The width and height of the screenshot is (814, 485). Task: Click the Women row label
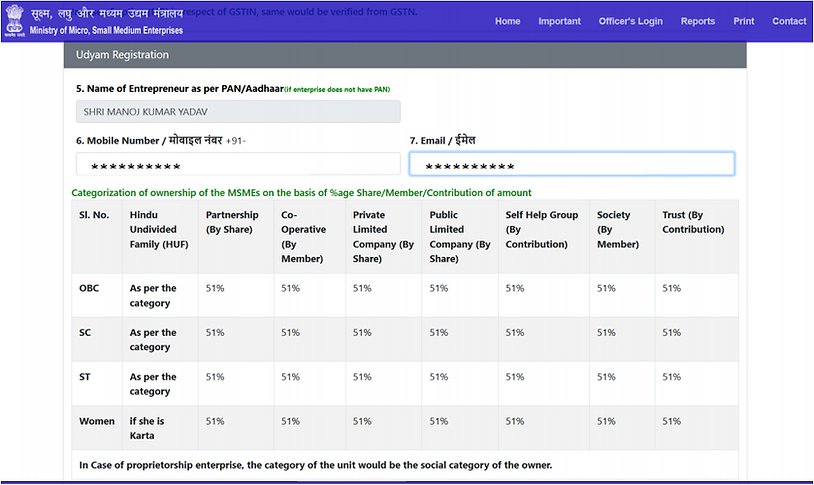pos(97,421)
